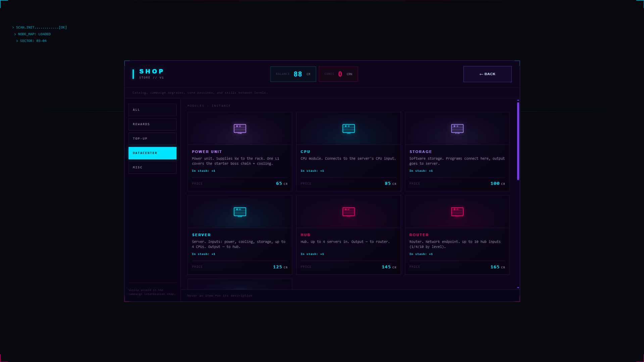Click the Storage description text
The image size is (644, 362).
point(457,161)
